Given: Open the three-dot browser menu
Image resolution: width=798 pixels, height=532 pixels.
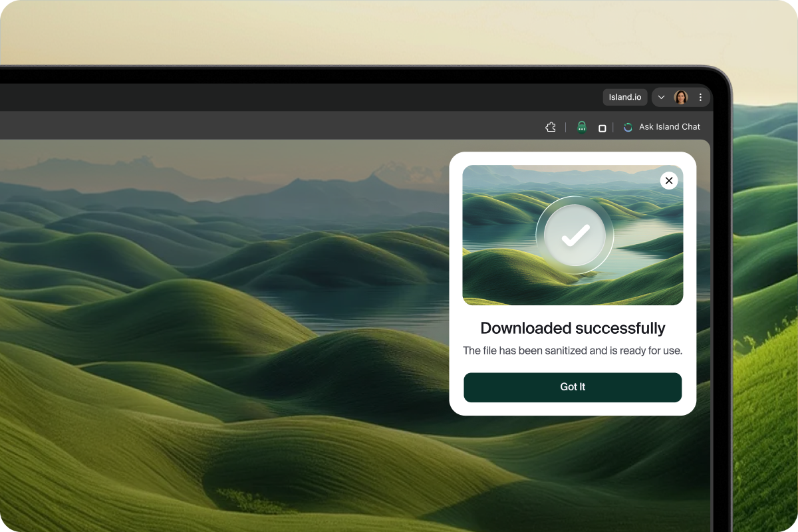Looking at the screenshot, I should coord(700,97).
